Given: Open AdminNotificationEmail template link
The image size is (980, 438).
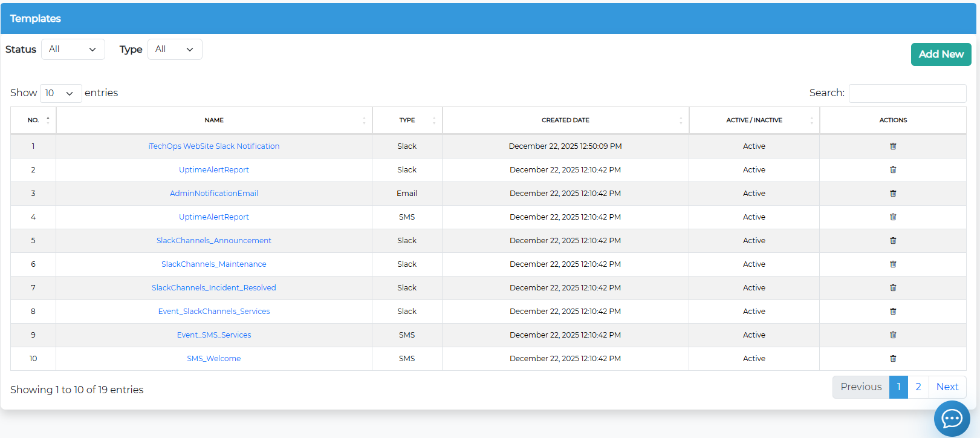Looking at the screenshot, I should pos(214,194).
